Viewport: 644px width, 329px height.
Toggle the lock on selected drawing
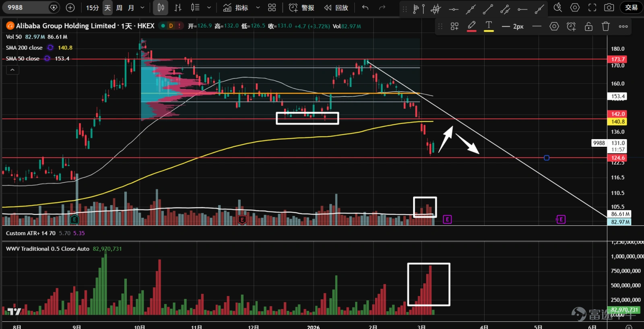coord(588,27)
